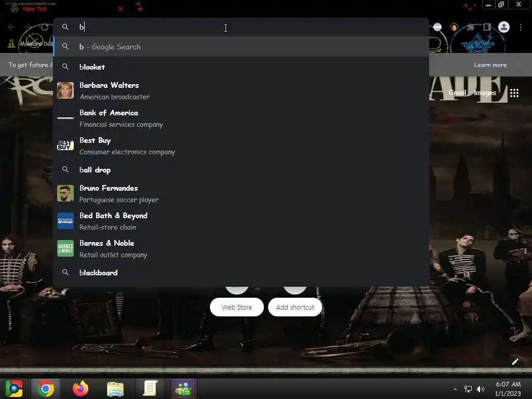Open the Google apps grid

514,92
